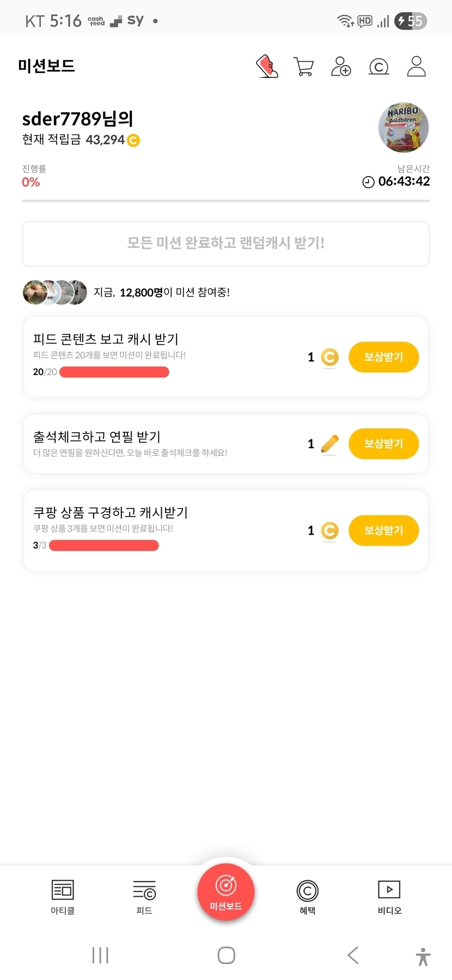Claim reward for feed content mission
This screenshot has height=980, width=452.
click(x=383, y=357)
